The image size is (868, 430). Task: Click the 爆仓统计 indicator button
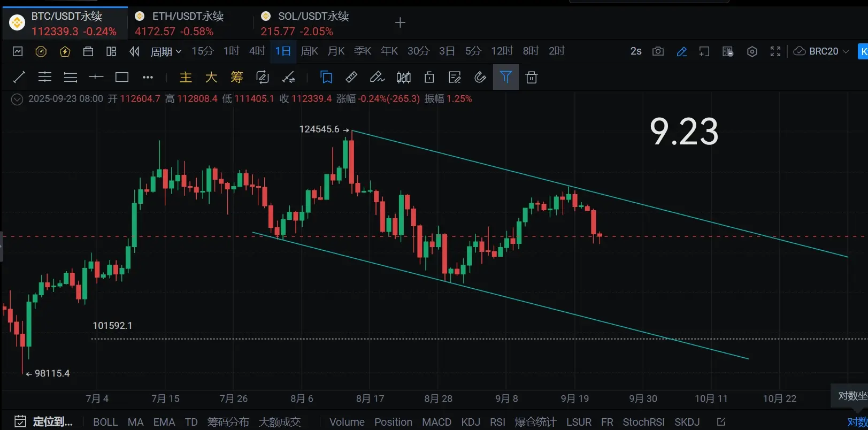point(536,422)
